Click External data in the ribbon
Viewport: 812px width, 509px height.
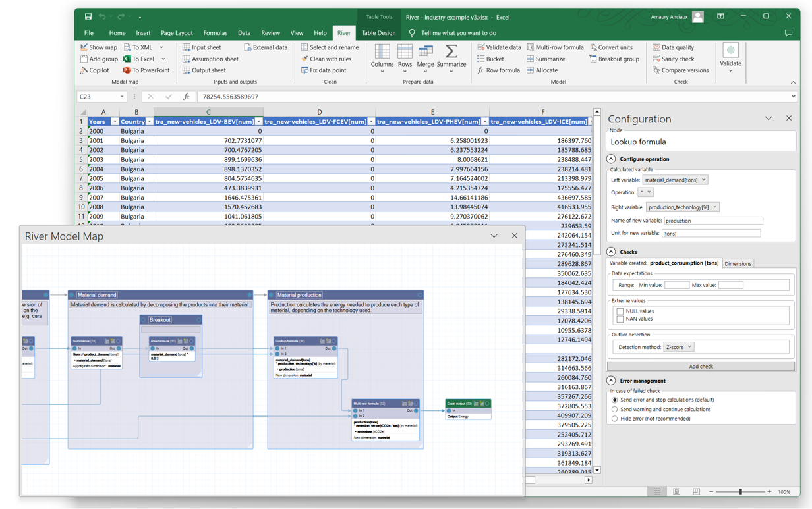tap(265, 47)
